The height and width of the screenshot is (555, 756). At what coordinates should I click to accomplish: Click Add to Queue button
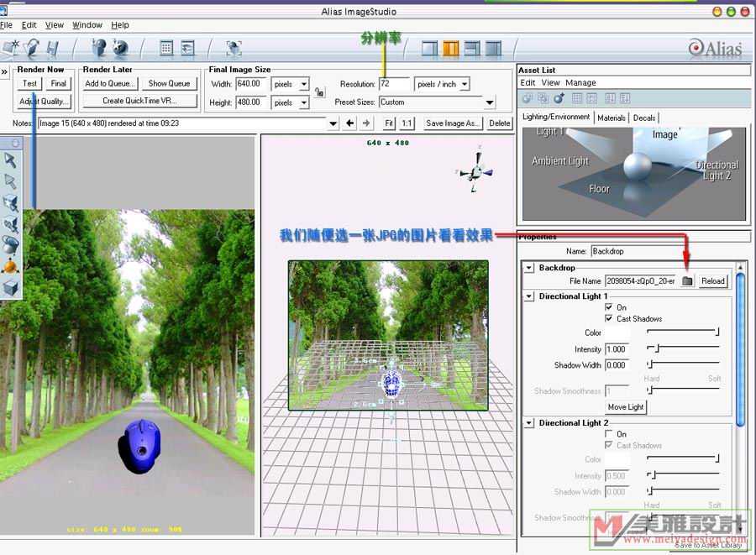[109, 83]
